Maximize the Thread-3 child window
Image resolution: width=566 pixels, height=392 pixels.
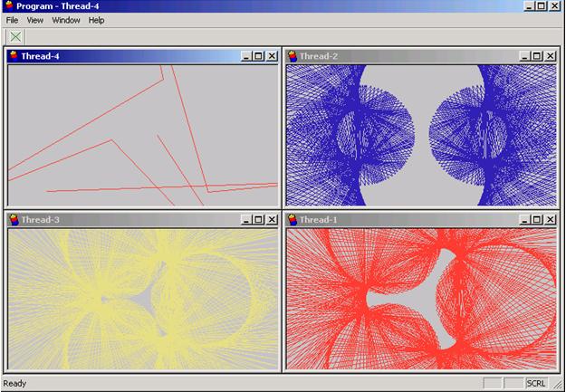[x=258, y=219]
